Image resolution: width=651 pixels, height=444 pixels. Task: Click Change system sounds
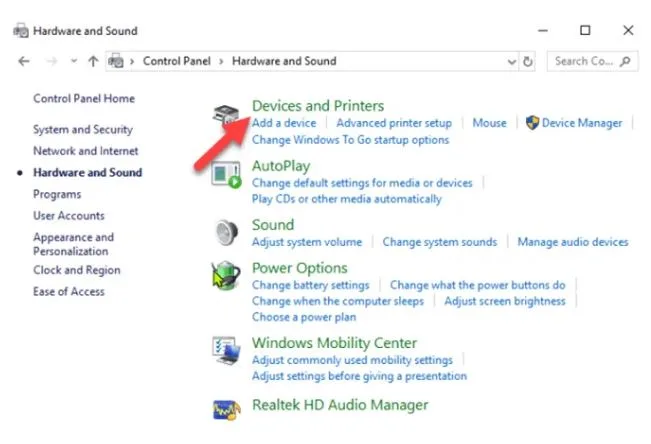coord(440,242)
